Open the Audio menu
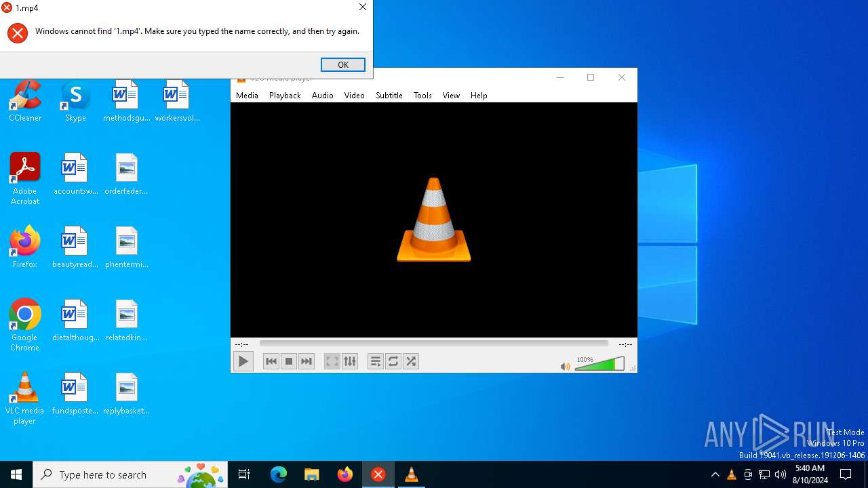Image resolution: width=868 pixels, height=488 pixels. pyautogui.click(x=323, y=96)
